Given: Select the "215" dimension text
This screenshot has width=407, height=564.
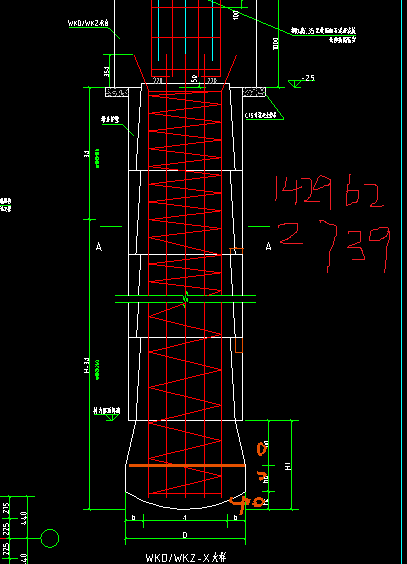Looking at the screenshot, I should pos(6,508).
